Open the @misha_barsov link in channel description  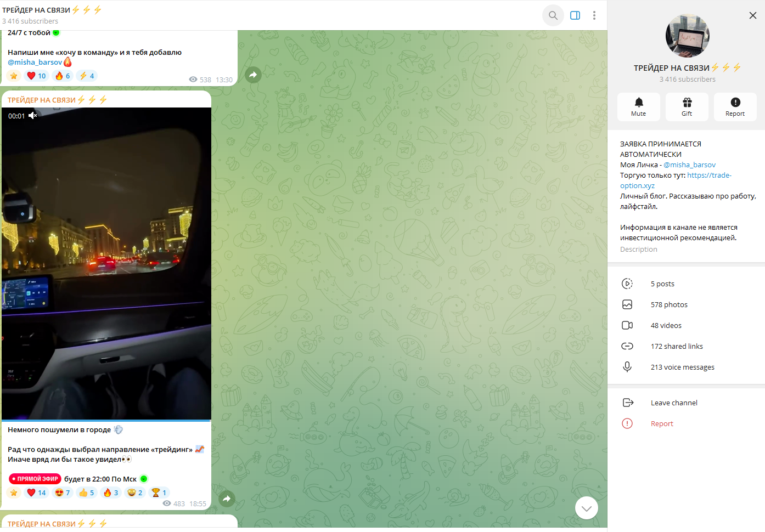(x=689, y=165)
